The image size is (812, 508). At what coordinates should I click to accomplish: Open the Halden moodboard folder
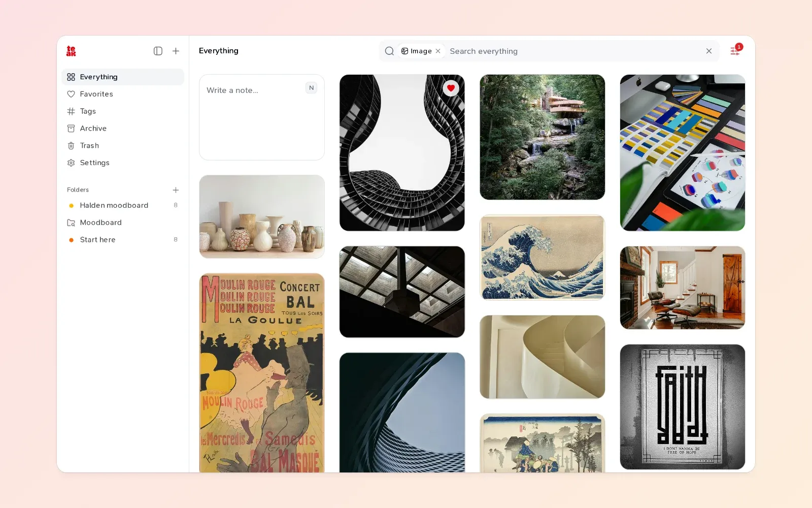(x=123, y=205)
